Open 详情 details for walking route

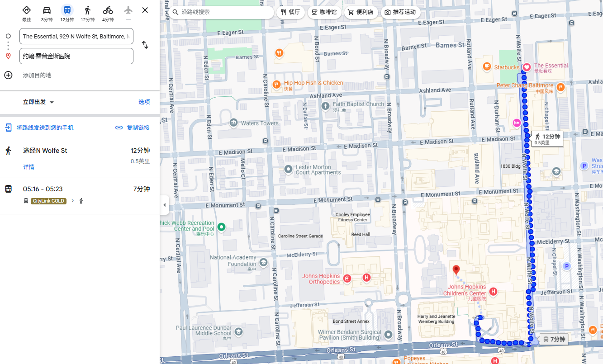pos(28,167)
